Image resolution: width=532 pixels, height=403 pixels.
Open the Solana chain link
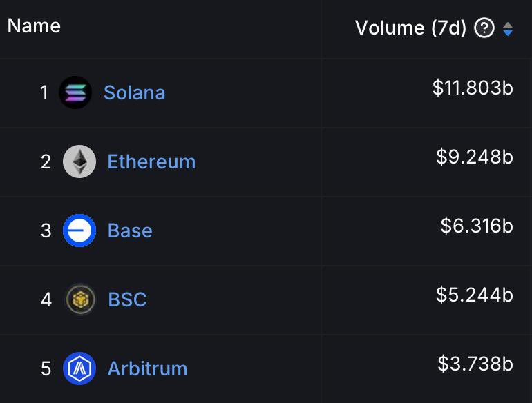tap(134, 92)
